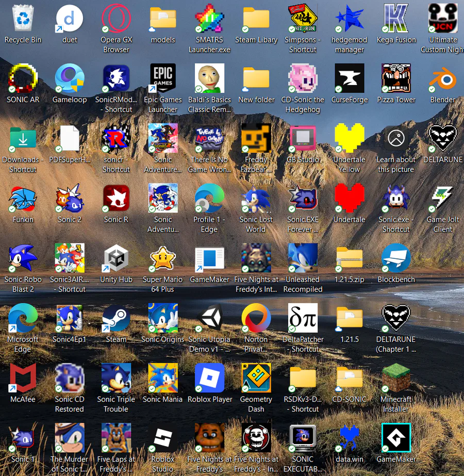Select the PDFSuperH... file icon

[x=70, y=138]
